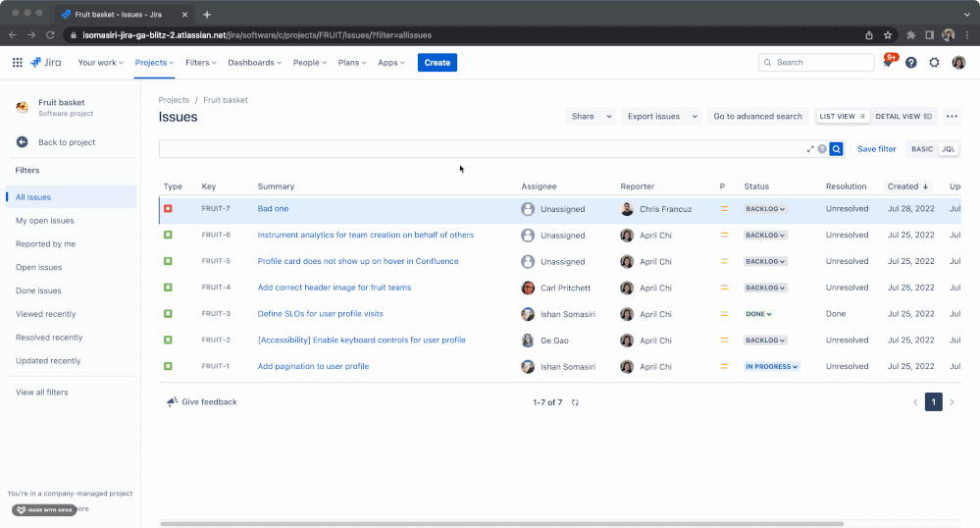
Task: Open the user profile avatar in Jira header
Action: coord(958,63)
